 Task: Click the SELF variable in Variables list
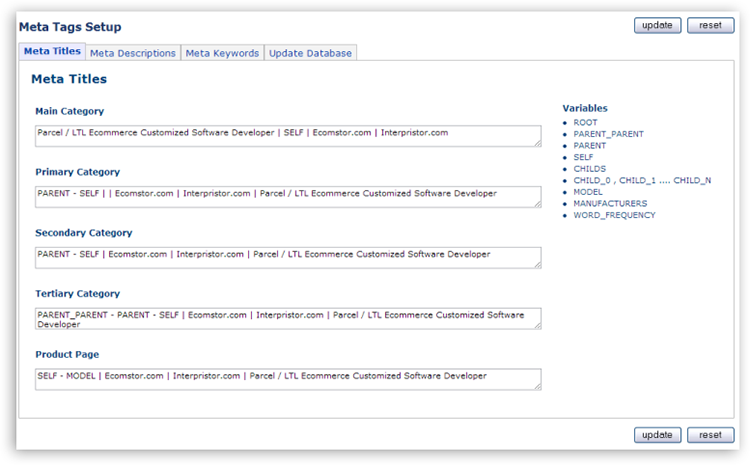(x=583, y=157)
